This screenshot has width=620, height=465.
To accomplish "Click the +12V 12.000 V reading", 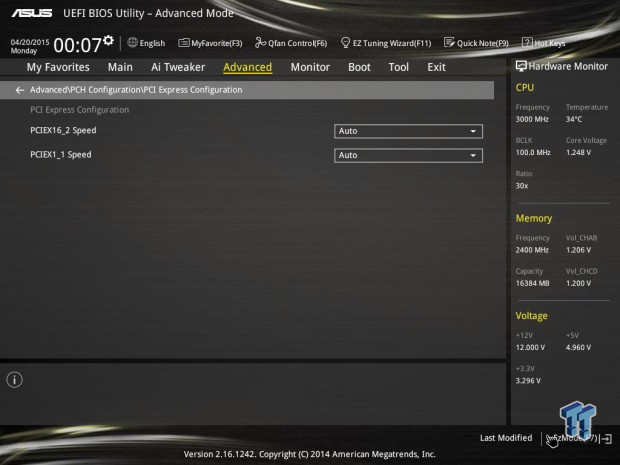I will point(530,348).
